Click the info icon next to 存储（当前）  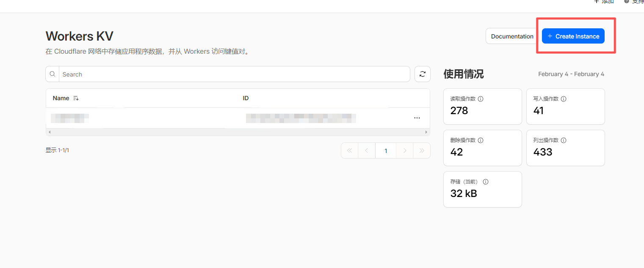(486, 182)
